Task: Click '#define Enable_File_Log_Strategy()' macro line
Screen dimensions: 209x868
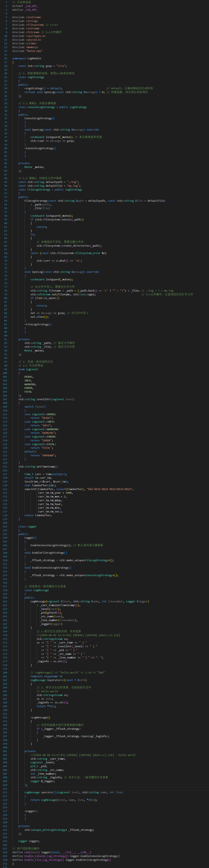Action: [x=62, y=860]
